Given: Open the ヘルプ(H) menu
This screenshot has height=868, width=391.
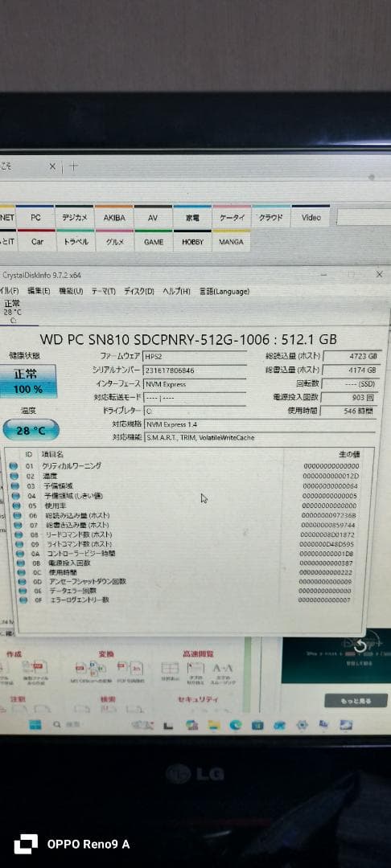Looking at the screenshot, I should 176,291.
